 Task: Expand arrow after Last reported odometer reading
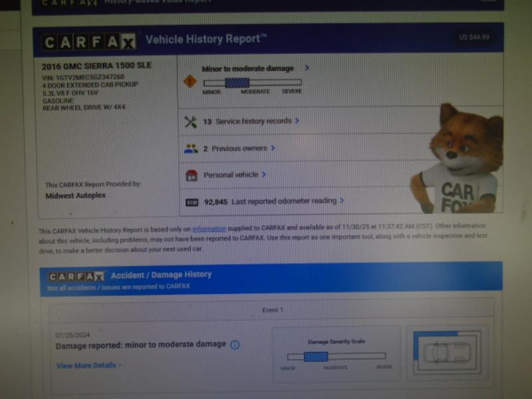pyautogui.click(x=342, y=200)
